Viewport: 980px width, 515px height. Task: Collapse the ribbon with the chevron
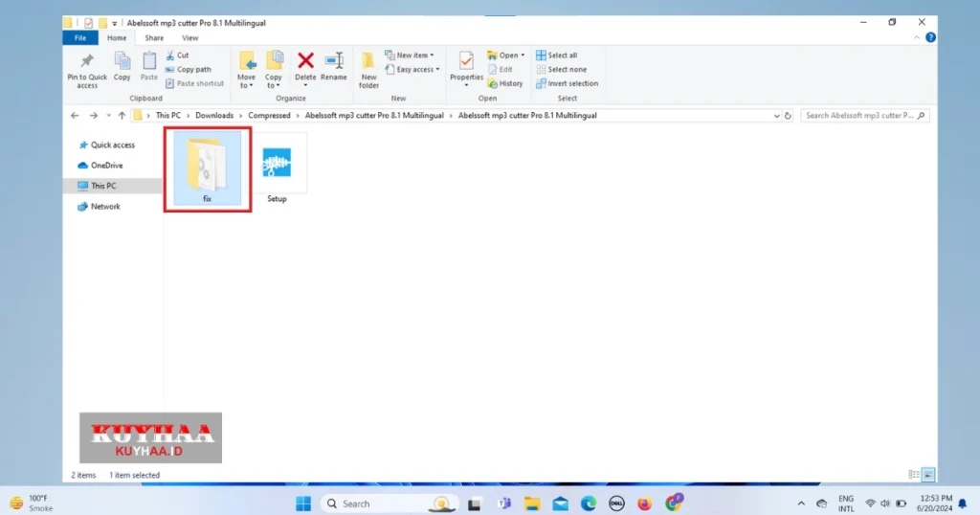pyautogui.click(x=916, y=37)
